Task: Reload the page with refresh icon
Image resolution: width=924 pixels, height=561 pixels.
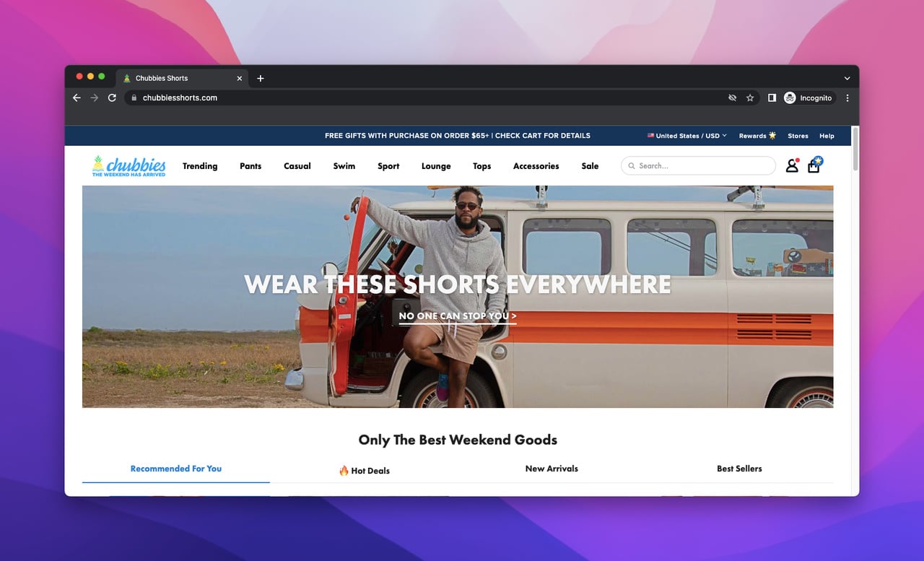Action: pos(112,98)
